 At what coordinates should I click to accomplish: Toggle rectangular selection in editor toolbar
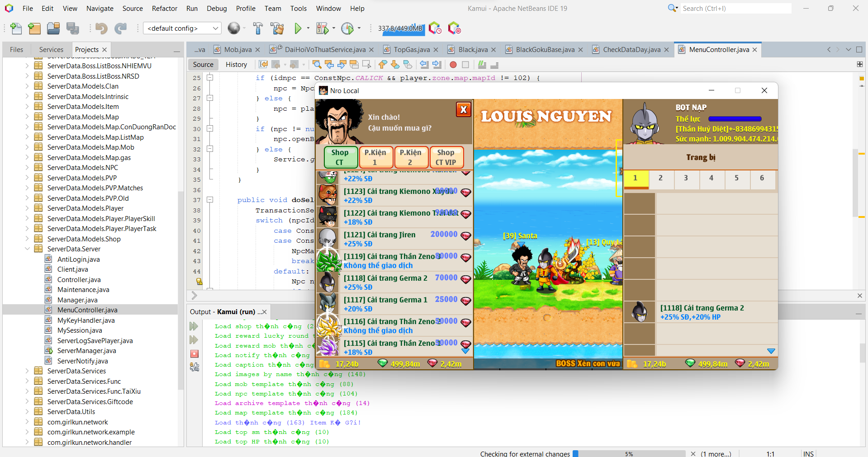click(366, 65)
